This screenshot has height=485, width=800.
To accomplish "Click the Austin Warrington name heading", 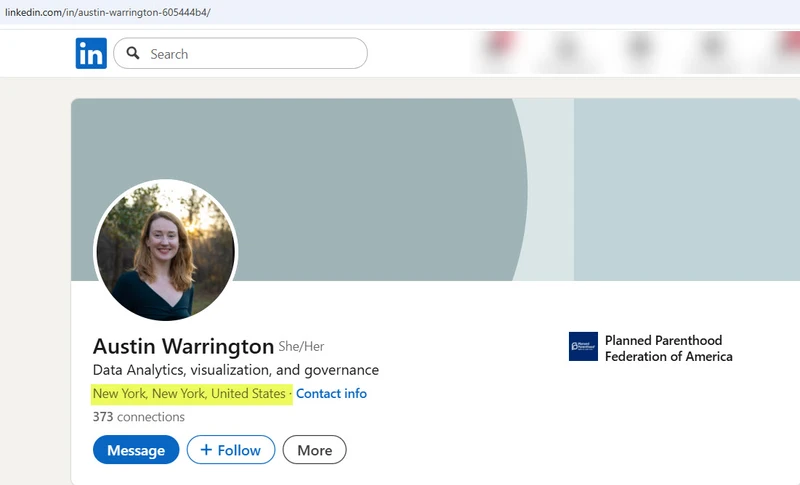I will tap(183, 347).
